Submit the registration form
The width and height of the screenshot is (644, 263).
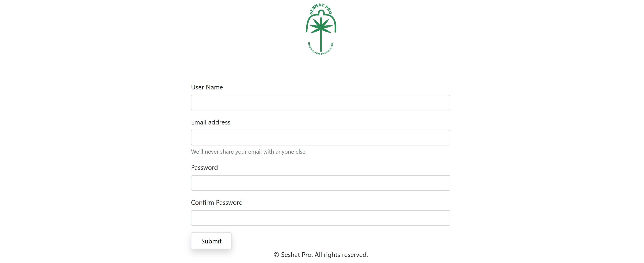pyautogui.click(x=211, y=241)
